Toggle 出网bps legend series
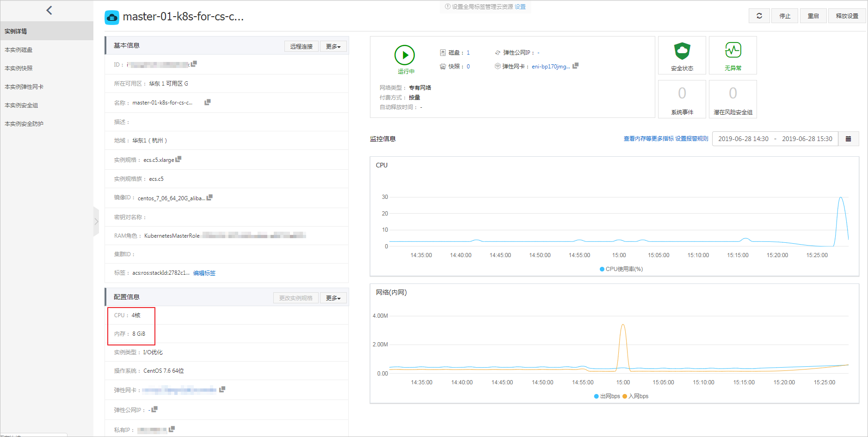Viewport: 868px width, 437px height. tap(607, 396)
